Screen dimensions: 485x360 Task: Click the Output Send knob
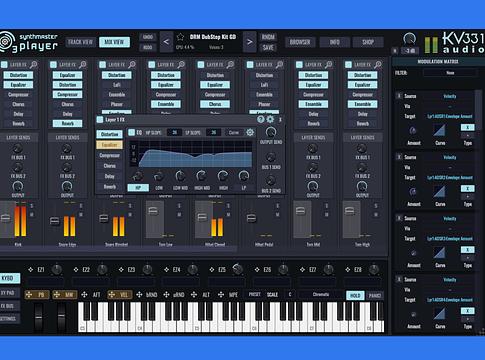[271, 132]
